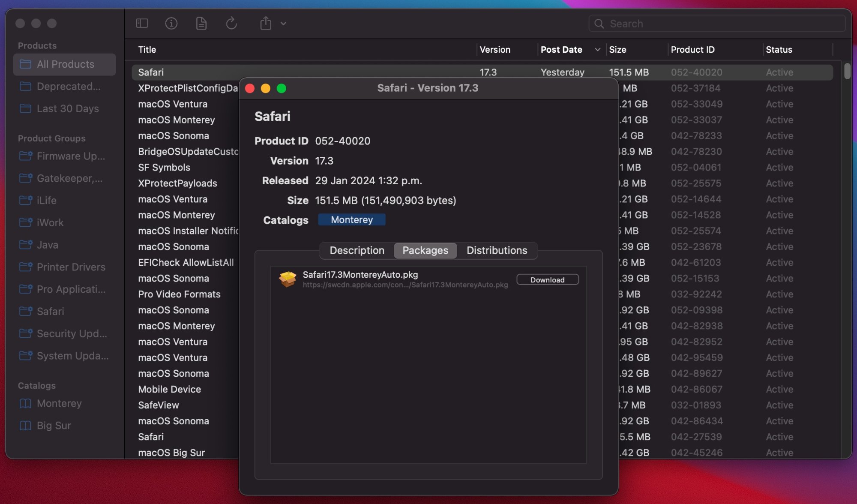Select the iLife product group
The image size is (857, 504).
[x=65, y=201]
